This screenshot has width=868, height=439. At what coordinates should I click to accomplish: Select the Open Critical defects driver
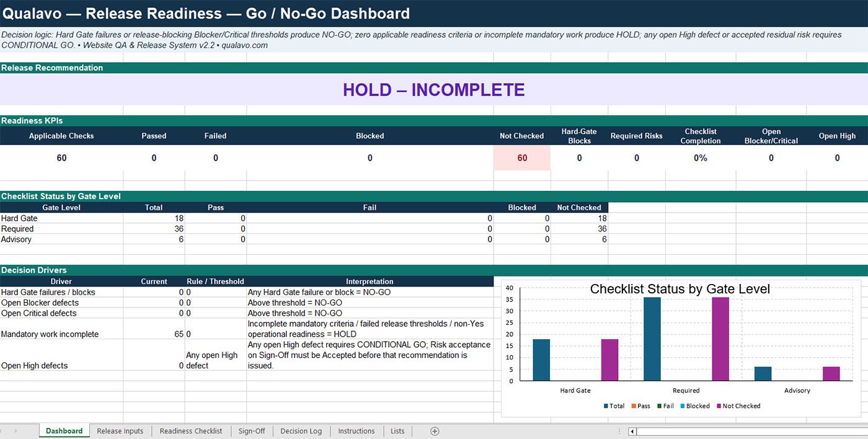pyautogui.click(x=61, y=313)
